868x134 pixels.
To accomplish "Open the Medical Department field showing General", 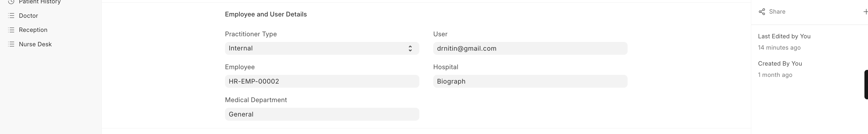I will [322, 114].
